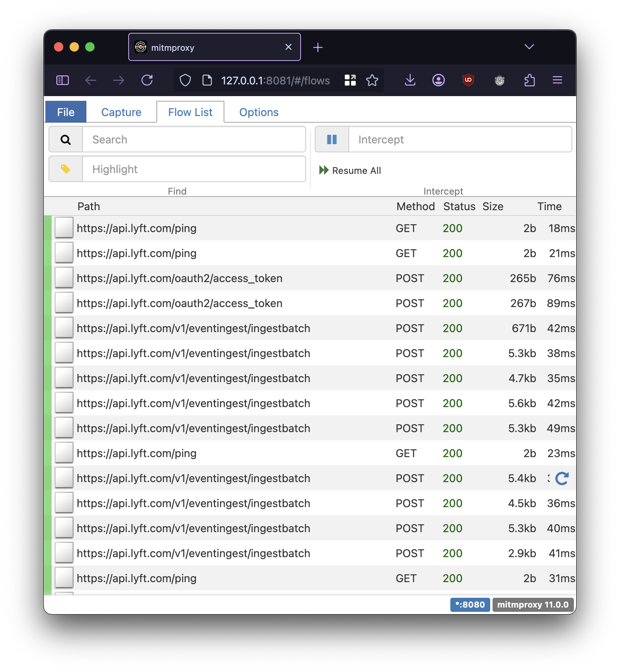Open the Firefox hamburger menu
Image resolution: width=620 pixels, height=672 pixels.
pyautogui.click(x=557, y=80)
